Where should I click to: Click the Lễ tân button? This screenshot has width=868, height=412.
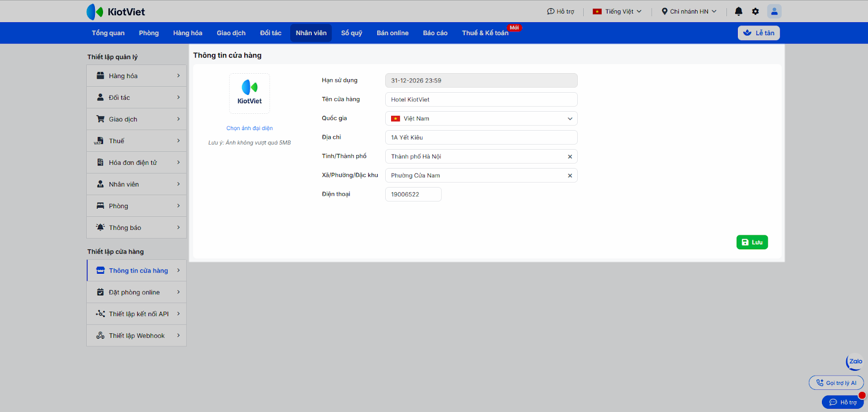pyautogui.click(x=759, y=33)
